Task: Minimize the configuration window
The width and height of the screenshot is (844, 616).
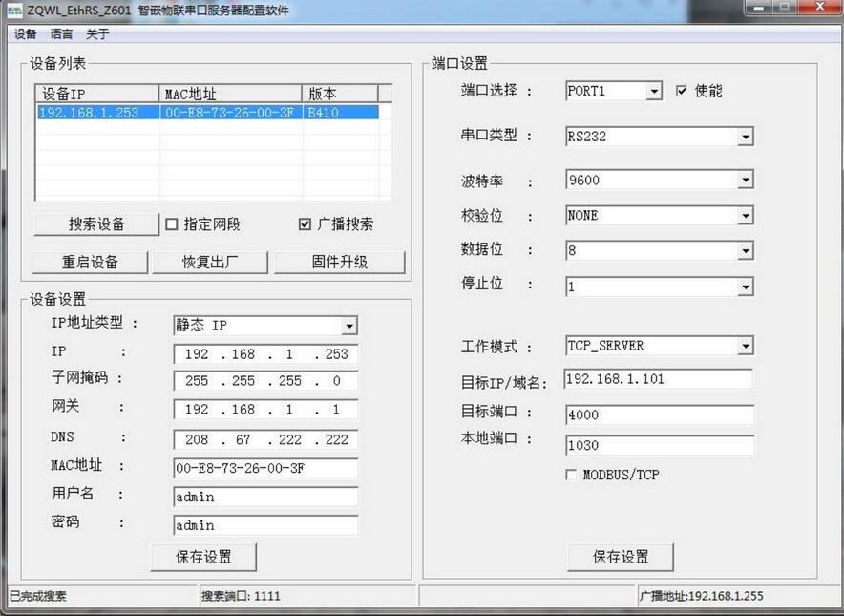Action: coord(759,7)
